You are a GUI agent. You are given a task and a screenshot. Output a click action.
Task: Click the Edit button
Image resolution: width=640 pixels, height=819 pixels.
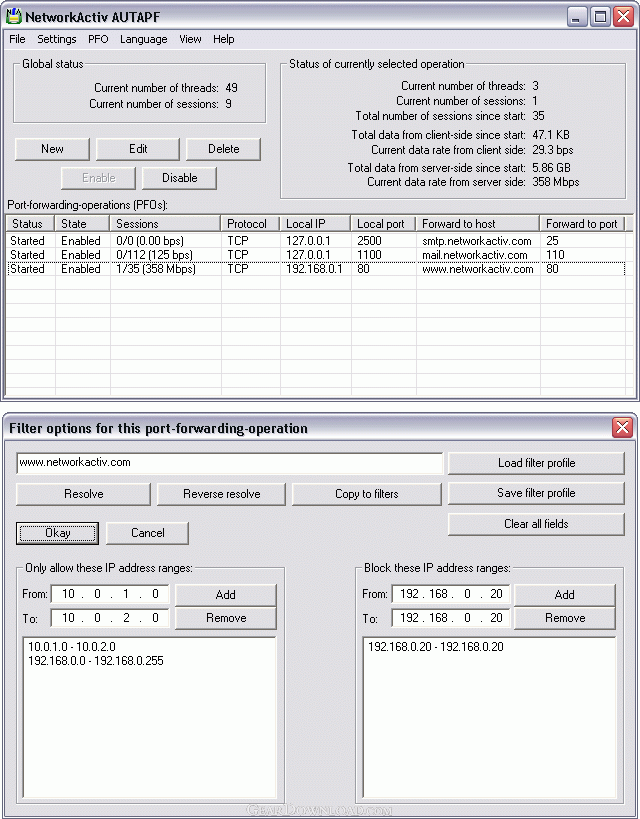pyautogui.click(x=138, y=149)
